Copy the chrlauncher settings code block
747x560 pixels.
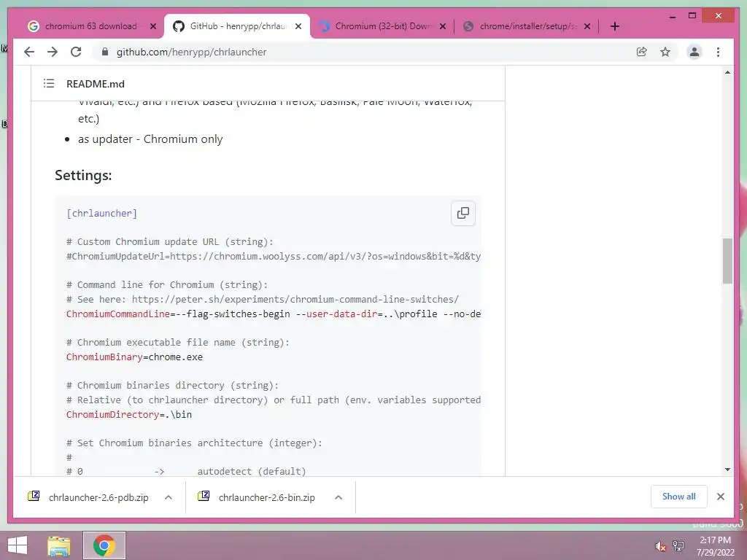(x=463, y=213)
